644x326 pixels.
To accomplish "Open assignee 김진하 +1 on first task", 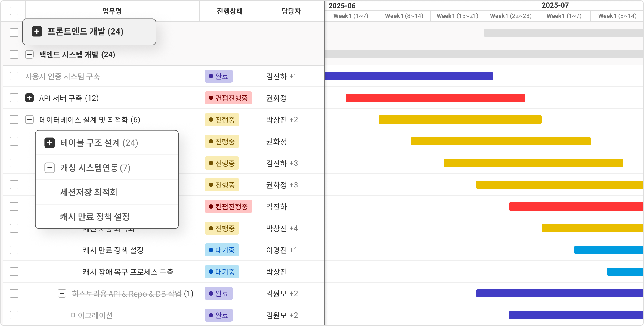I will tap(281, 76).
